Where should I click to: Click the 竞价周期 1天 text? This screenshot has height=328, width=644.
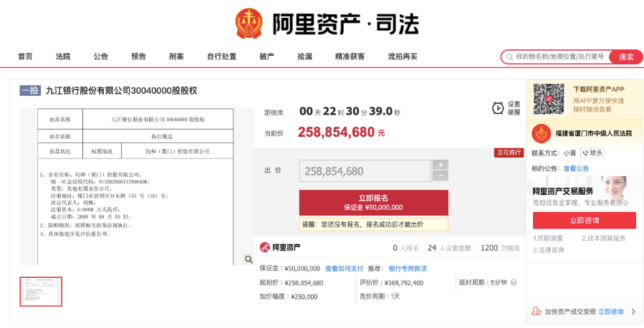coord(380,296)
